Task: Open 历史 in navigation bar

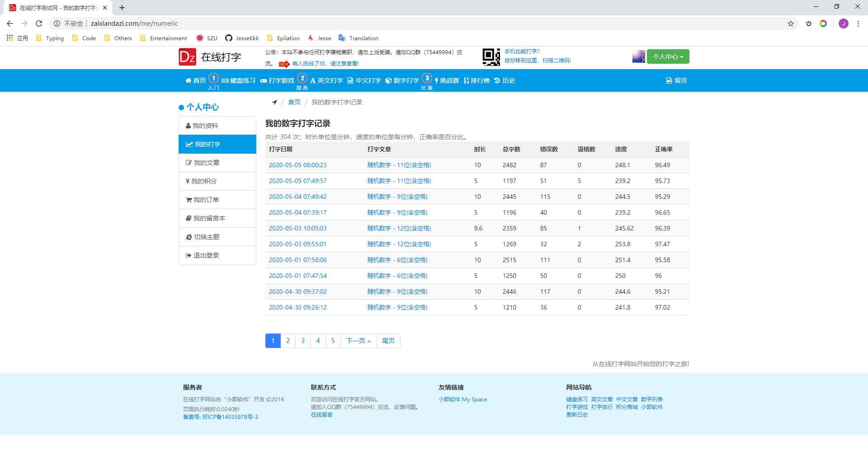Action: coord(505,80)
